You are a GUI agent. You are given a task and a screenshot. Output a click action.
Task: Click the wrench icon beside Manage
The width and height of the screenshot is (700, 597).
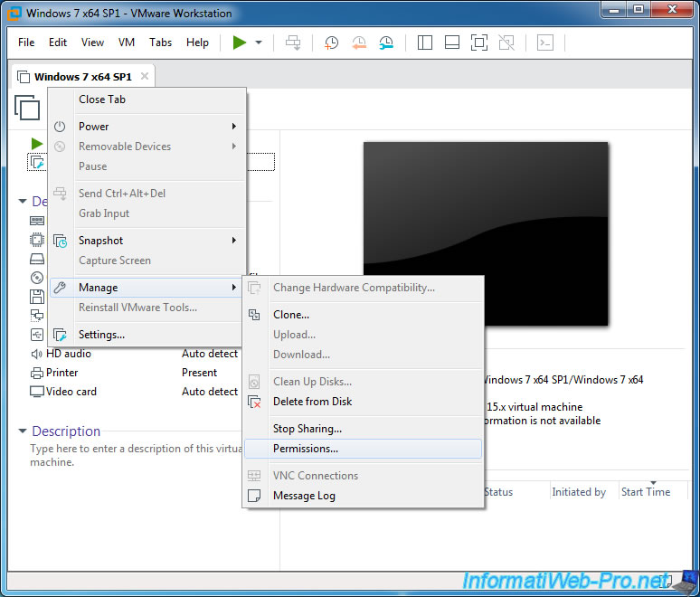tap(60, 288)
